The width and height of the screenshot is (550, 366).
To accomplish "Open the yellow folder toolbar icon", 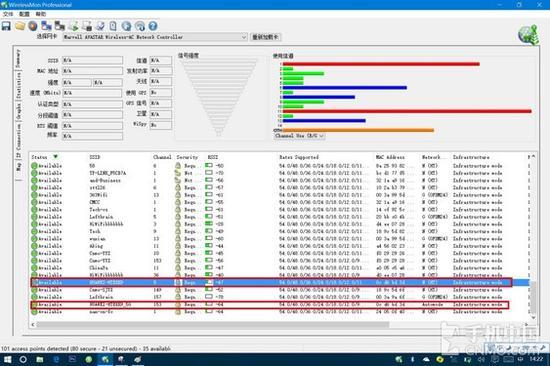I will tap(20, 26).
